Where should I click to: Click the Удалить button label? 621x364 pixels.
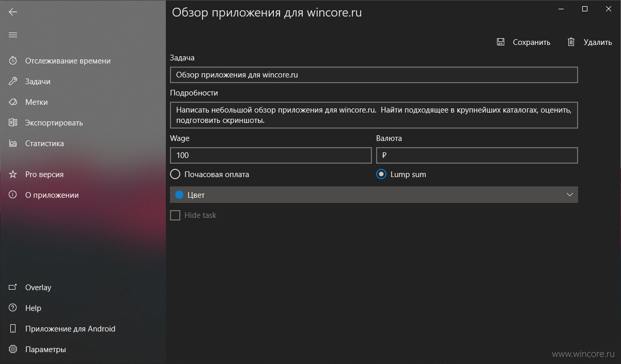597,42
